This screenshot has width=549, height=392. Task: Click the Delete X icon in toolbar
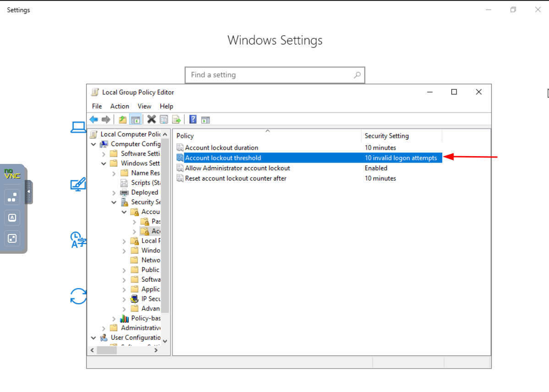(x=151, y=120)
